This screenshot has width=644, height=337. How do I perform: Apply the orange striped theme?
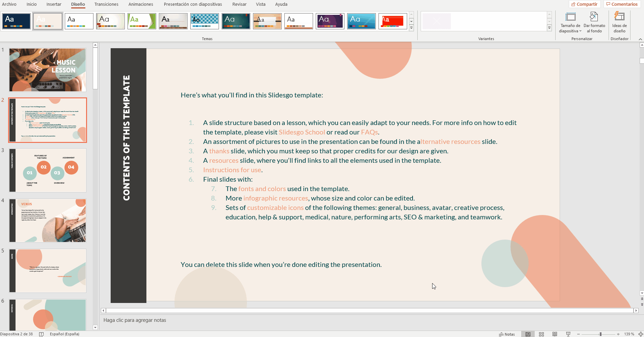pos(267,21)
